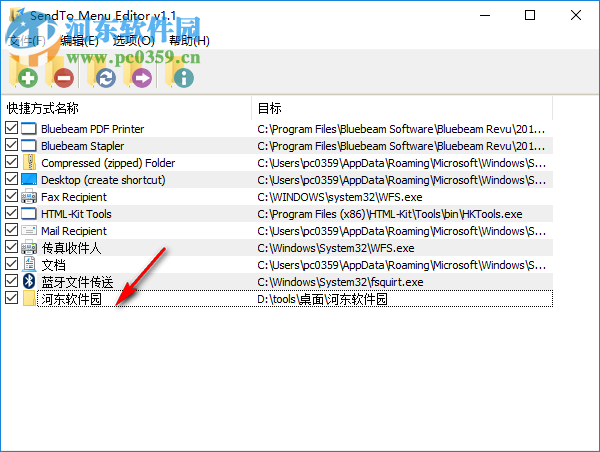Click the Mail Recipient envelope icon

29,230
